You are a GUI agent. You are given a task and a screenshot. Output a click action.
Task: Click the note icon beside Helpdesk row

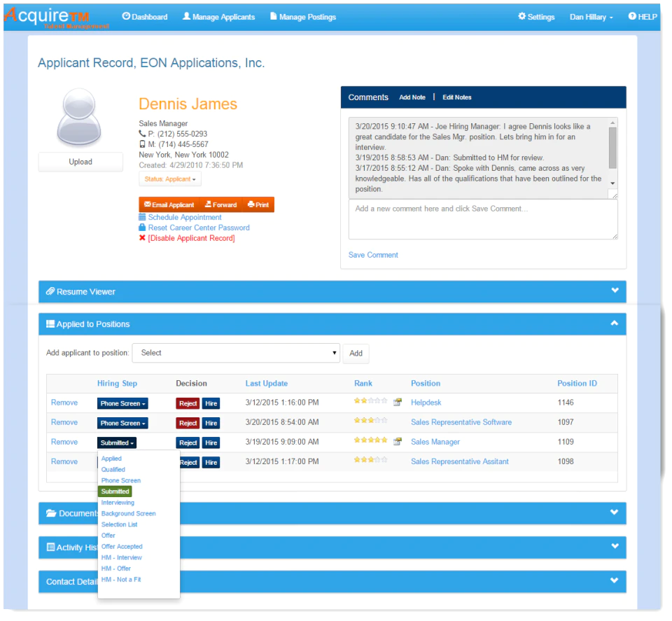pyautogui.click(x=398, y=403)
